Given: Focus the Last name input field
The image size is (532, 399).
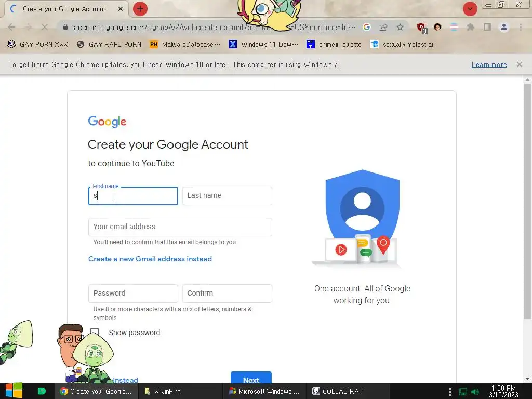Looking at the screenshot, I should click(x=228, y=196).
